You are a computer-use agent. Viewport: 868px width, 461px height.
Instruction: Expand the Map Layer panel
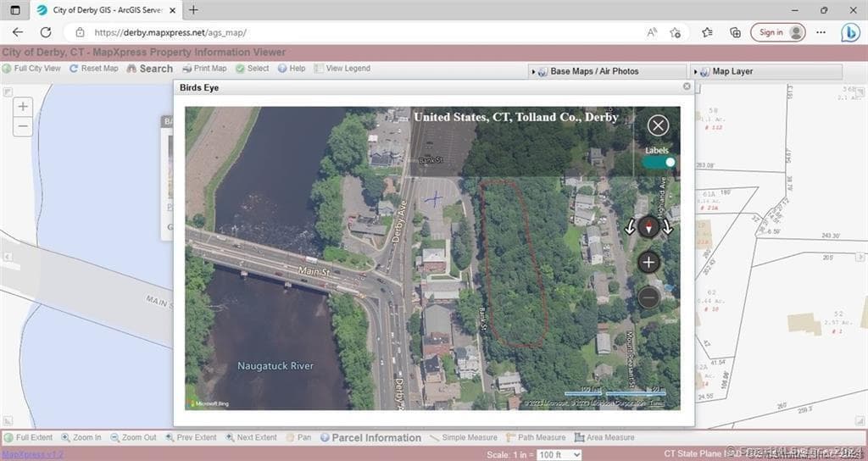point(732,71)
